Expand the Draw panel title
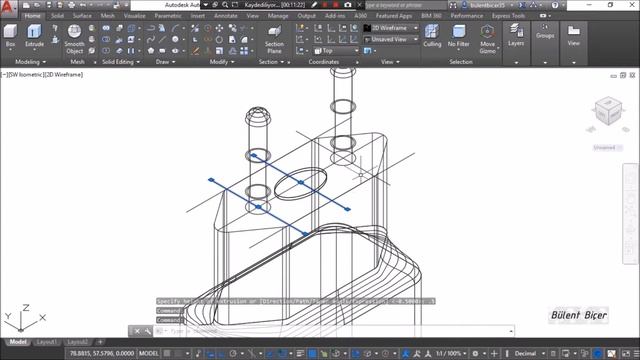The width and height of the screenshot is (640, 360). tap(165, 62)
